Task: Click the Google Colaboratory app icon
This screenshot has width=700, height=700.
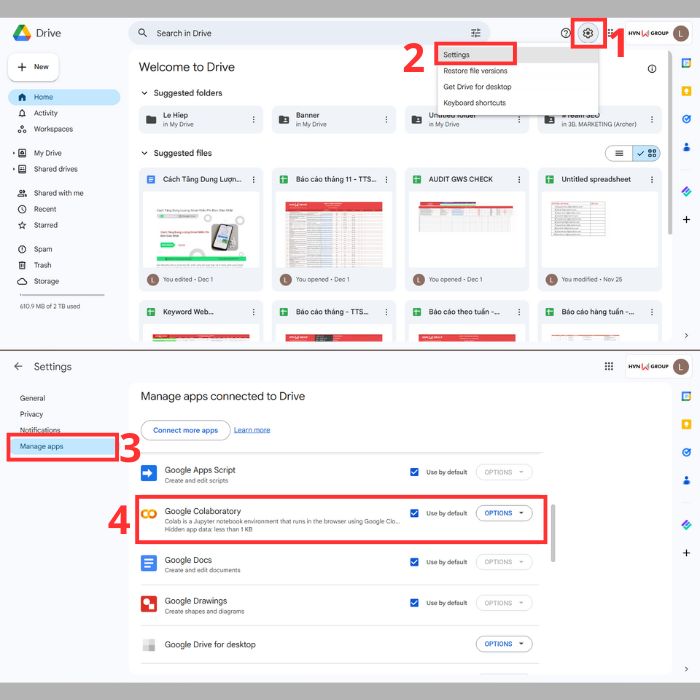Action: point(149,514)
